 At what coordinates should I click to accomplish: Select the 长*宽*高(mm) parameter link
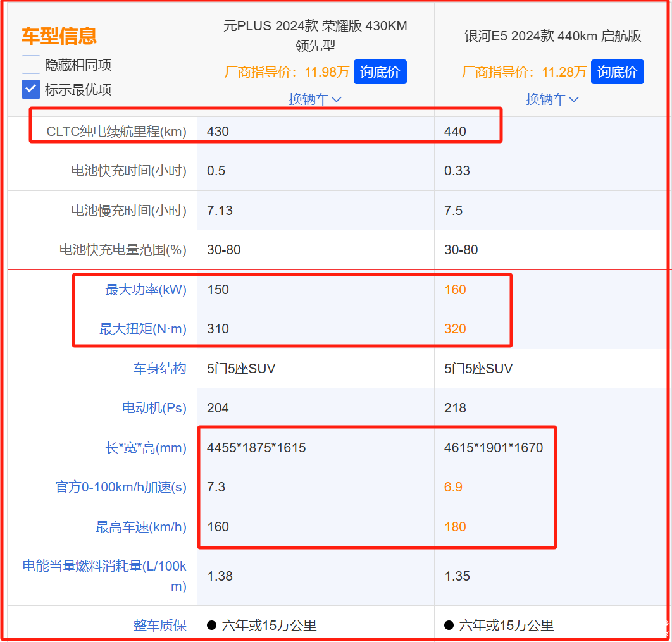click(146, 448)
